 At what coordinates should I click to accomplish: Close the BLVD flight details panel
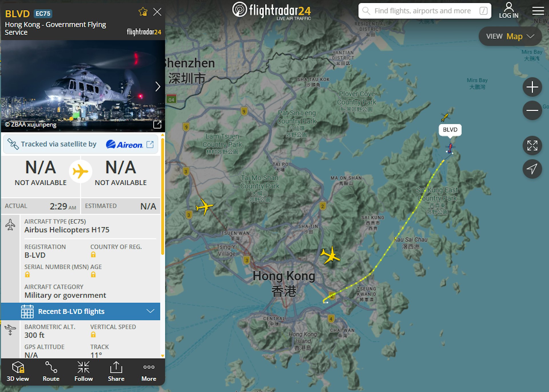click(x=157, y=12)
